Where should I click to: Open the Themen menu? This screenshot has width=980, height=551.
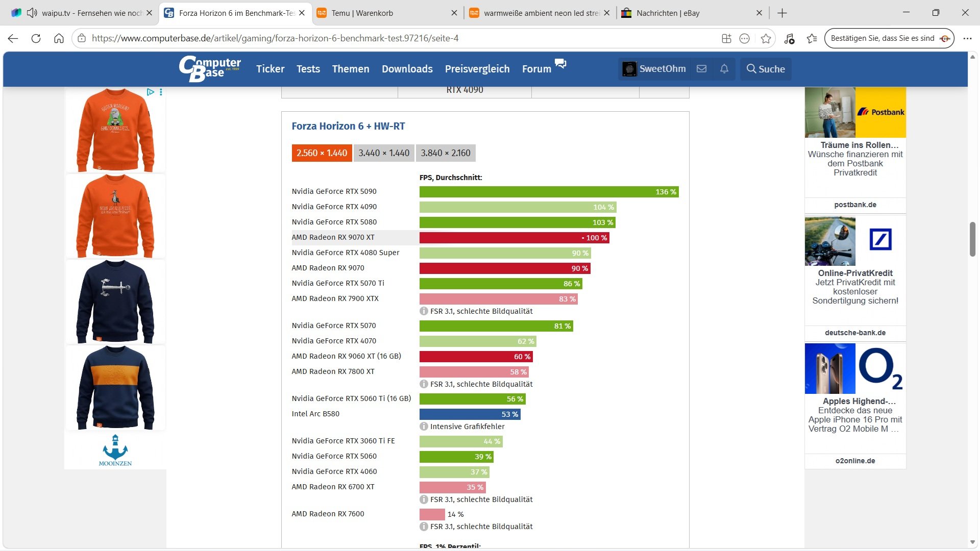pos(351,69)
